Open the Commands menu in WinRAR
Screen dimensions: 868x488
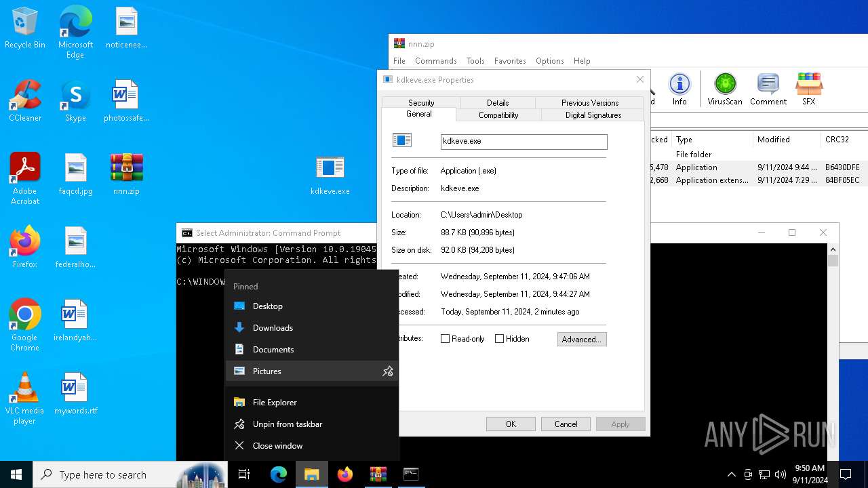pos(436,61)
